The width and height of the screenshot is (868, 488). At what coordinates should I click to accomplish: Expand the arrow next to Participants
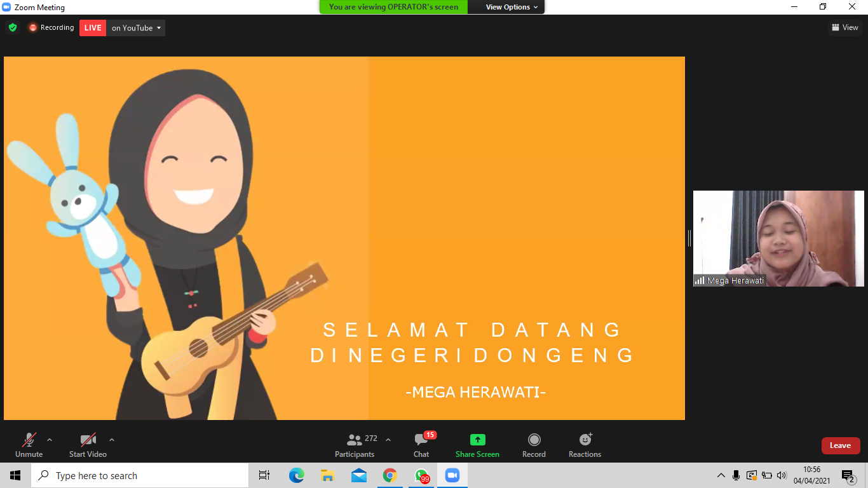coord(388,439)
